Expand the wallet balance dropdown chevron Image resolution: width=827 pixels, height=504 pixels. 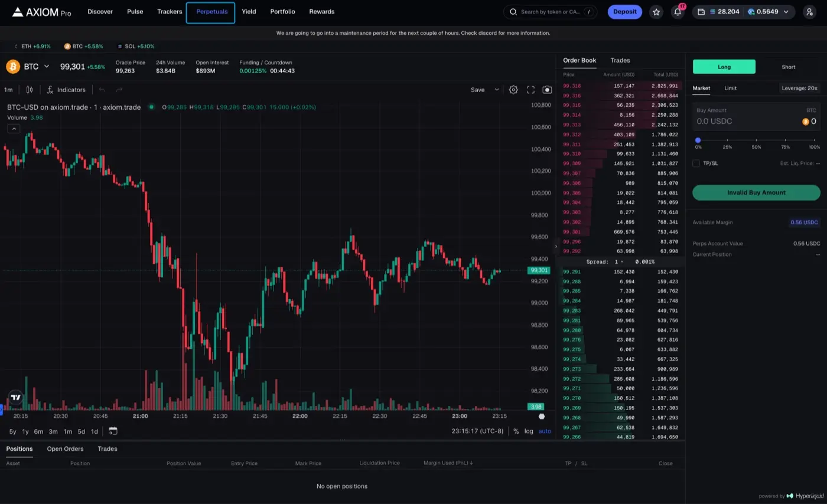click(x=786, y=12)
